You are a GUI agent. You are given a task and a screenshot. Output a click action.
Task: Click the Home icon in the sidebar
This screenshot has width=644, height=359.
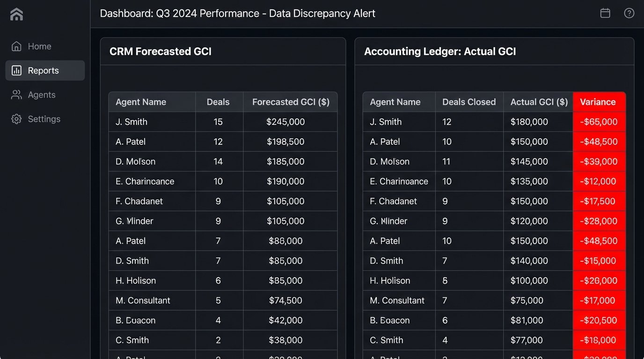click(x=16, y=46)
